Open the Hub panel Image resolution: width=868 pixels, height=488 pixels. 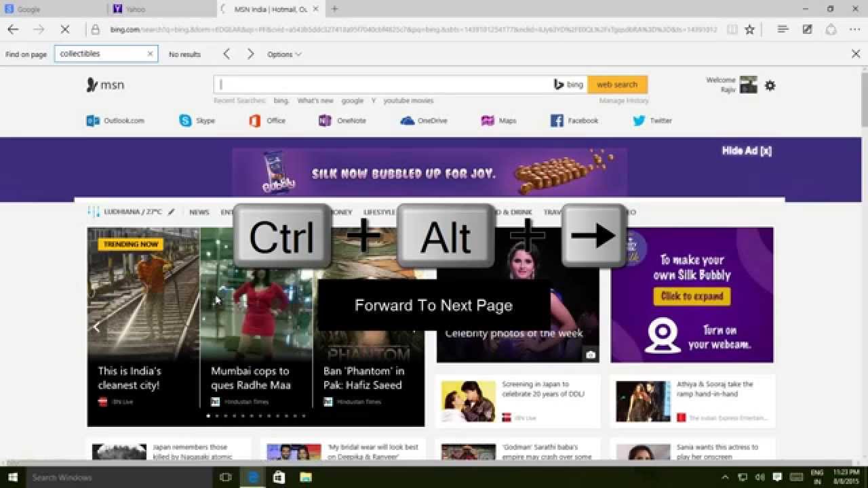click(x=783, y=29)
